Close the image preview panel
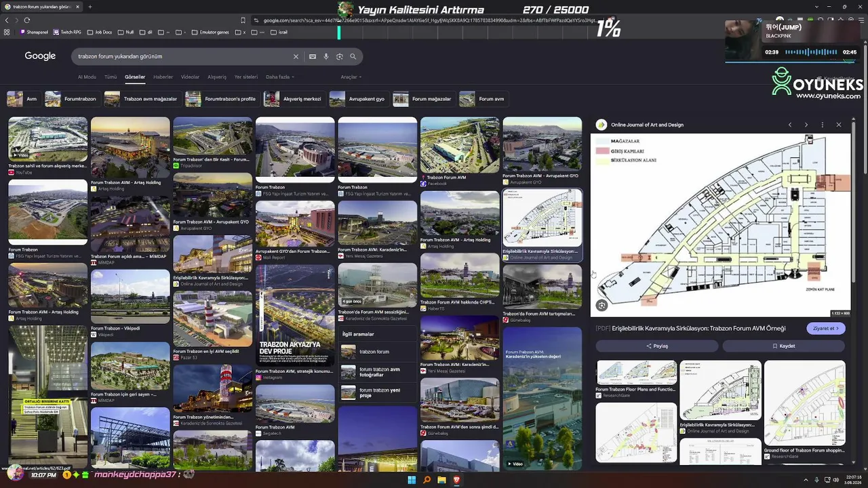The width and height of the screenshot is (868, 488). tap(839, 125)
